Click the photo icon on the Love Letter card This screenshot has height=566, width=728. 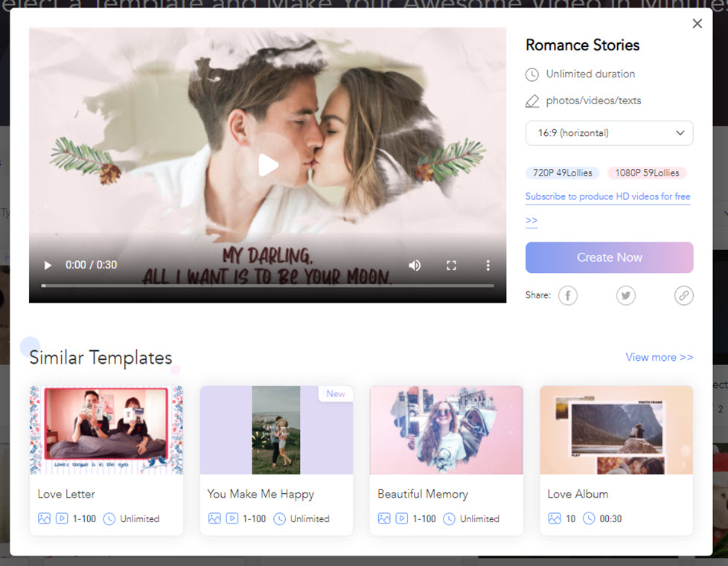point(44,519)
